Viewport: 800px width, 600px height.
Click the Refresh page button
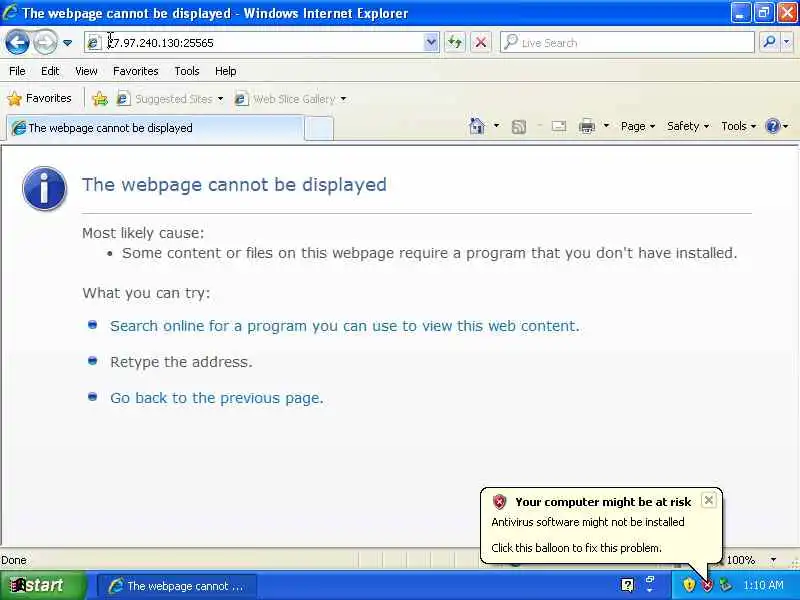455,42
